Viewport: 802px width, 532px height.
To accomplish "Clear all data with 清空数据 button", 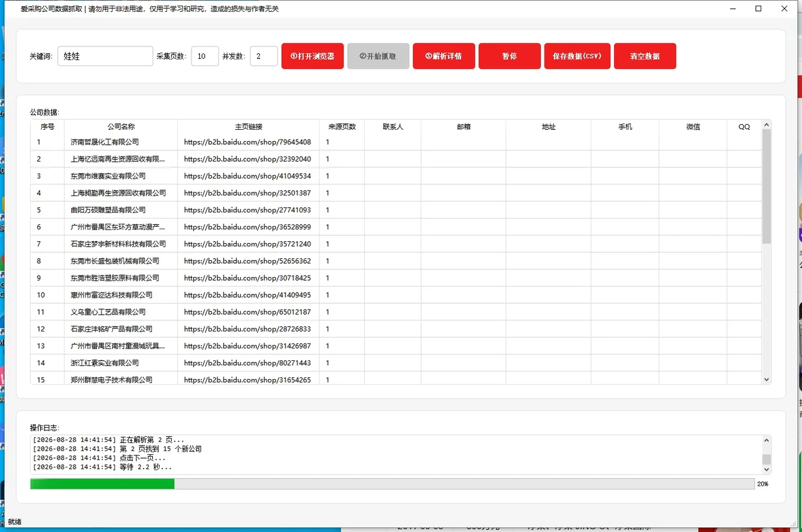I will click(x=645, y=56).
